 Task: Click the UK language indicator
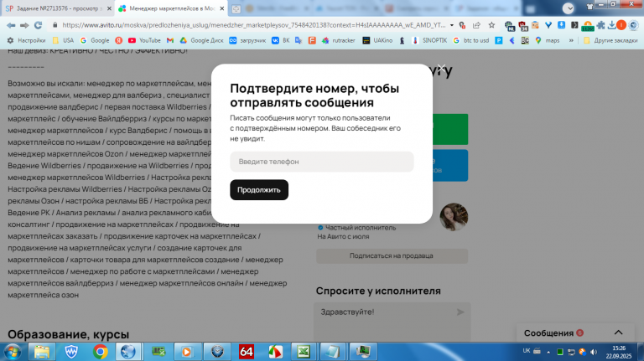pos(527,351)
